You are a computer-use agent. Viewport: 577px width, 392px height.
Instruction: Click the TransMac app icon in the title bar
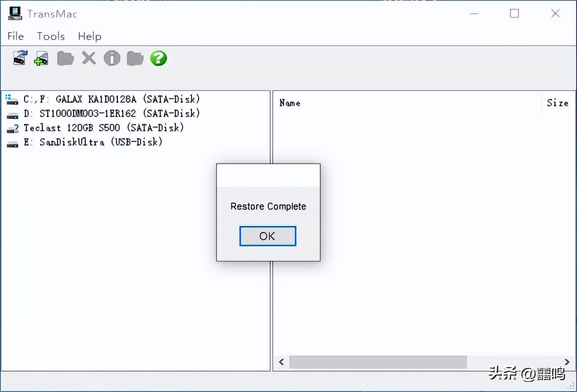15,13
